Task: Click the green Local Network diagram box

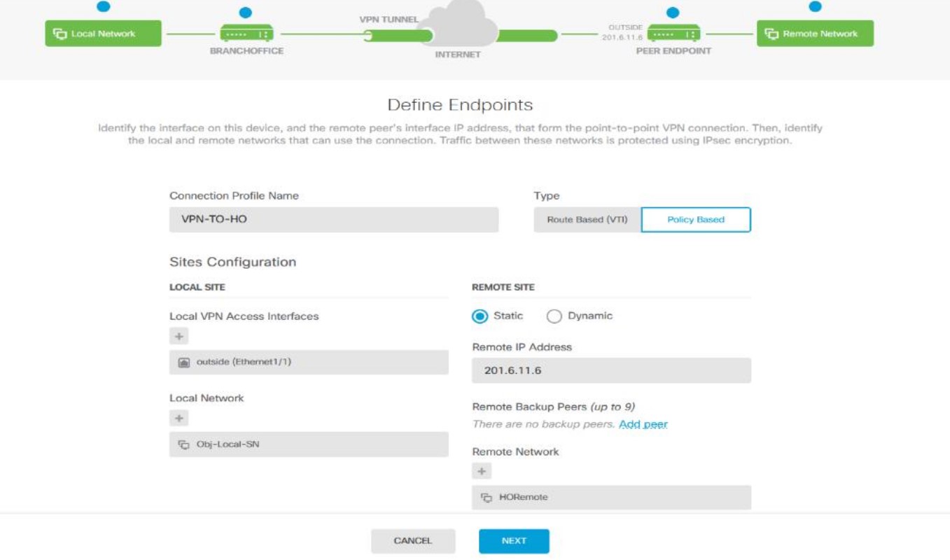Action: click(x=103, y=34)
